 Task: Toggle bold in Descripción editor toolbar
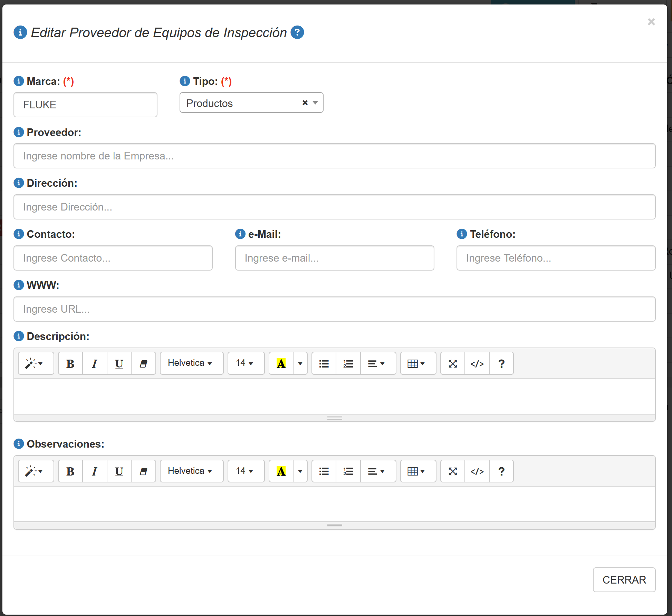point(70,363)
